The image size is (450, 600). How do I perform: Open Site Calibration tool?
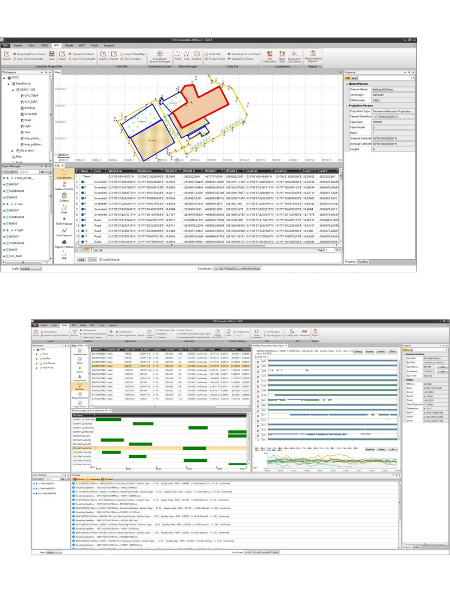tap(270, 56)
